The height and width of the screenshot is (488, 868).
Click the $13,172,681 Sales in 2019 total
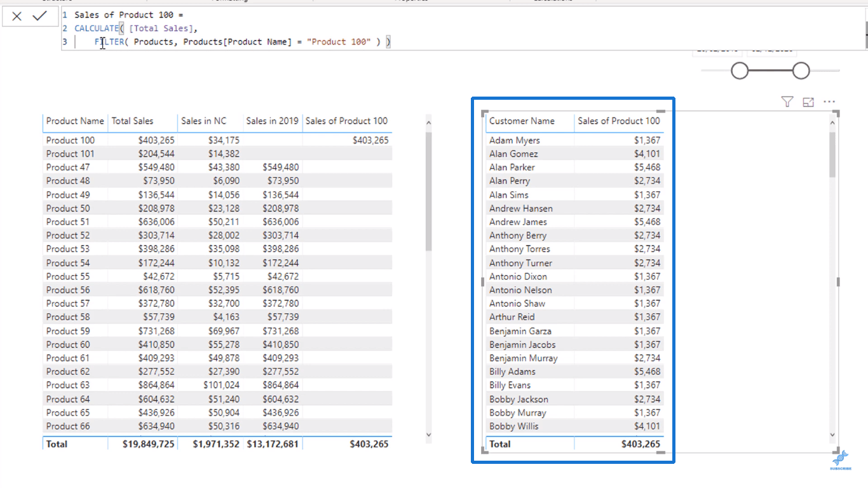[273, 444]
